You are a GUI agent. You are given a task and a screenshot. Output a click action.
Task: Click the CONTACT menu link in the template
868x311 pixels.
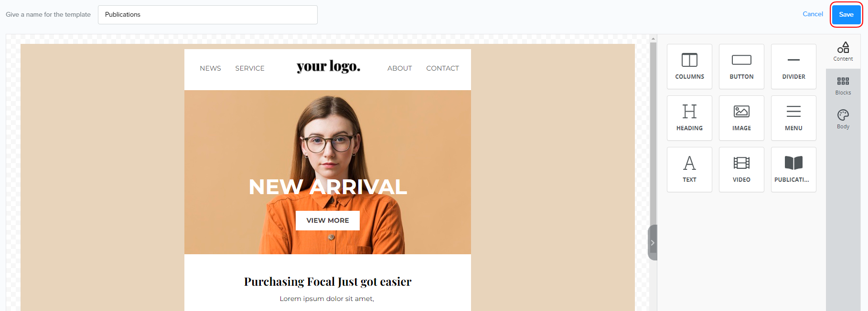[x=442, y=68]
